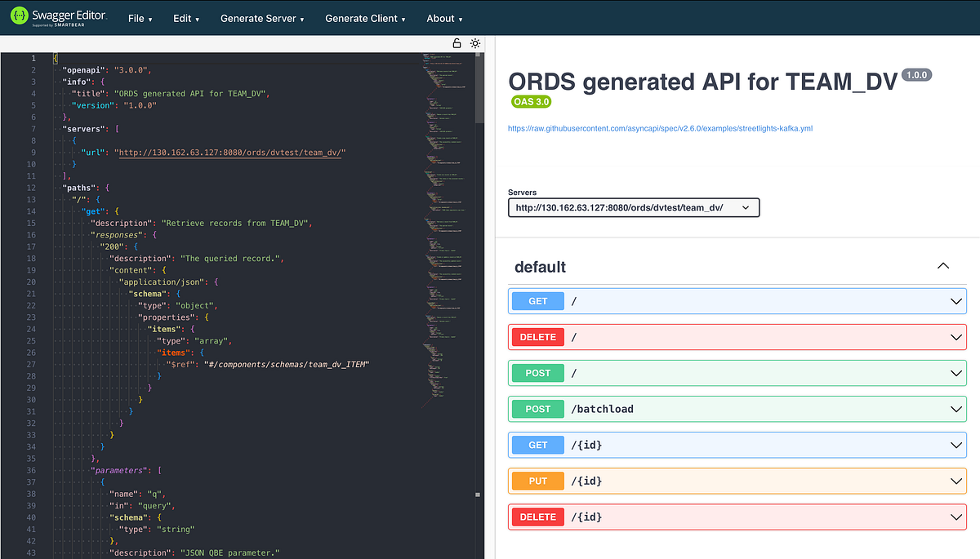The image size is (980, 559).
Task: Expand the PUT /{id} operation row
Action: pos(955,481)
